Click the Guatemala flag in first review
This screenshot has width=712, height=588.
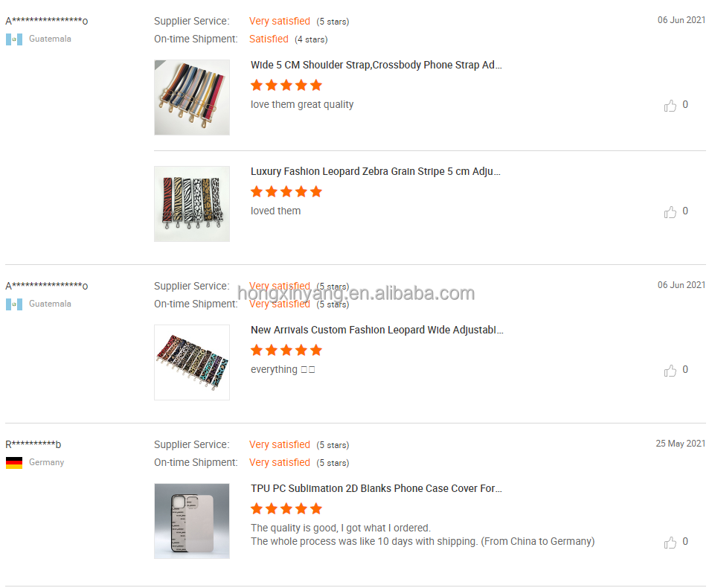click(14, 39)
